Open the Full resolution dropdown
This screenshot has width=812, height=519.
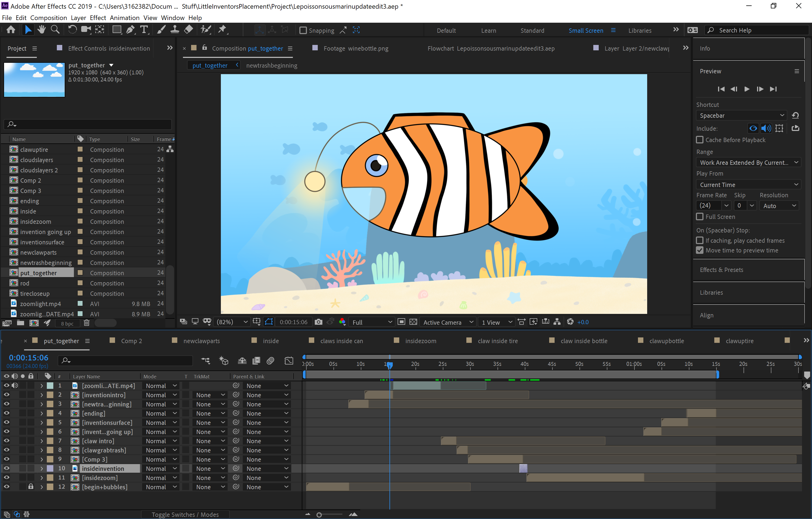tap(372, 322)
